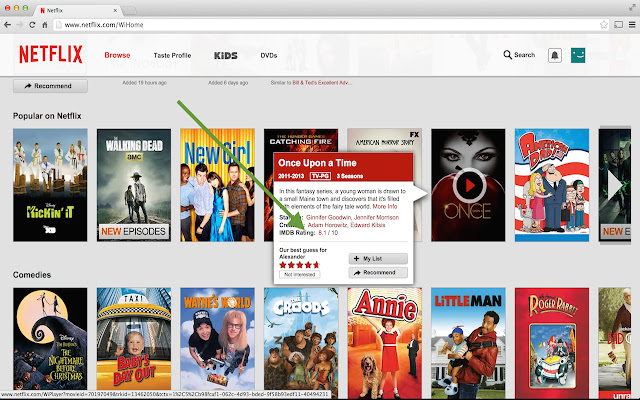Click the 2011-2013 year range

pos(291,176)
